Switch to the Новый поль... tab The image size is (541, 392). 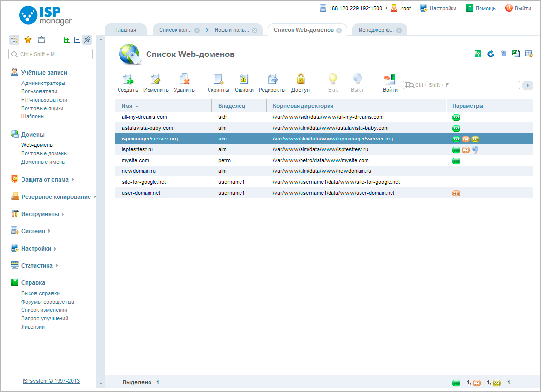[x=232, y=30]
